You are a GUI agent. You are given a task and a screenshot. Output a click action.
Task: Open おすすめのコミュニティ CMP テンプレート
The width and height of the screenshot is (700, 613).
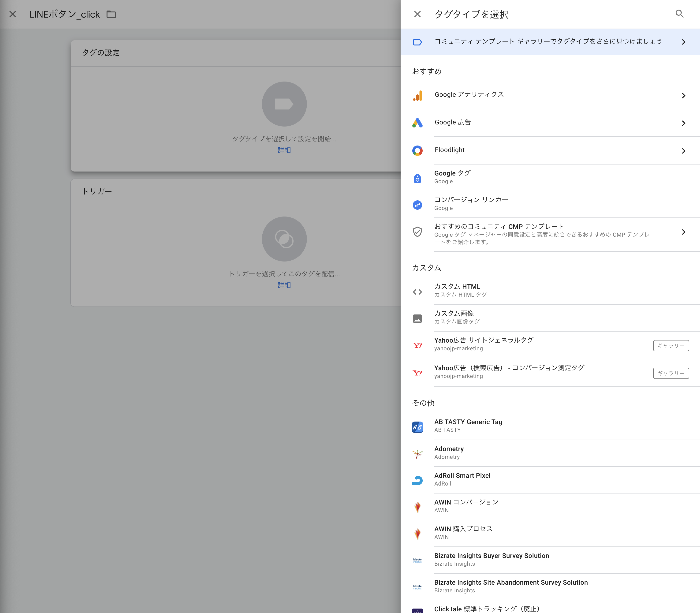[550, 234]
